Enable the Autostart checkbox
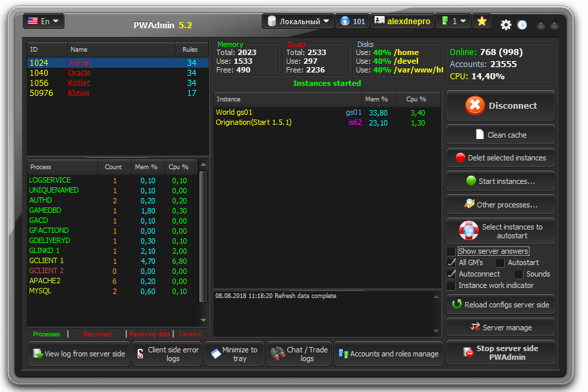Viewport: 588px width, 392px height. 500,262
